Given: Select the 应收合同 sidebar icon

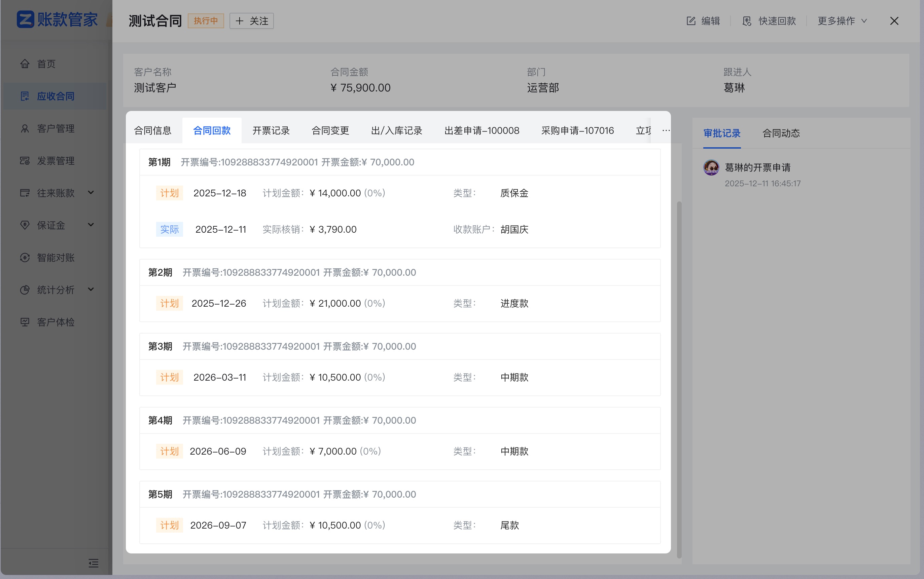Looking at the screenshot, I should [x=25, y=96].
